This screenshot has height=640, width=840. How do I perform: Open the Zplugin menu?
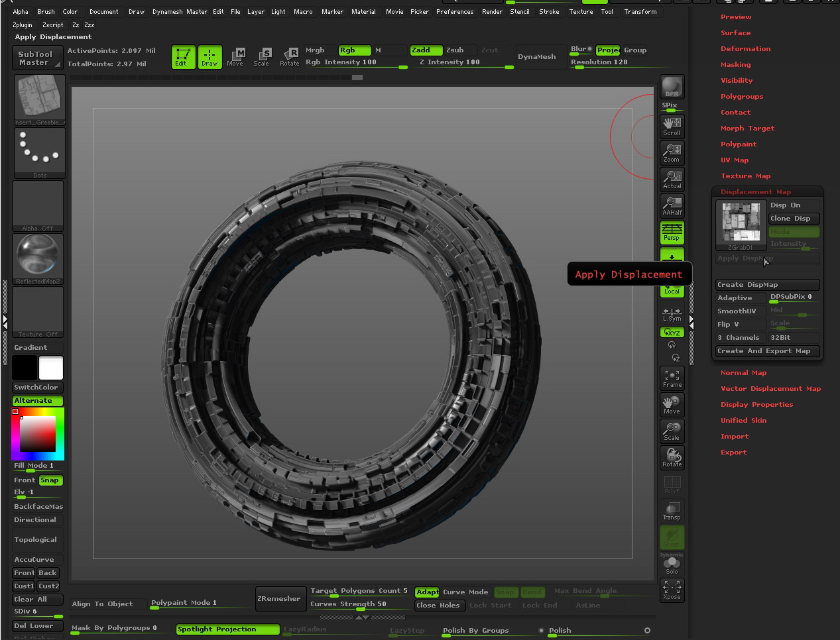pyautogui.click(x=23, y=25)
